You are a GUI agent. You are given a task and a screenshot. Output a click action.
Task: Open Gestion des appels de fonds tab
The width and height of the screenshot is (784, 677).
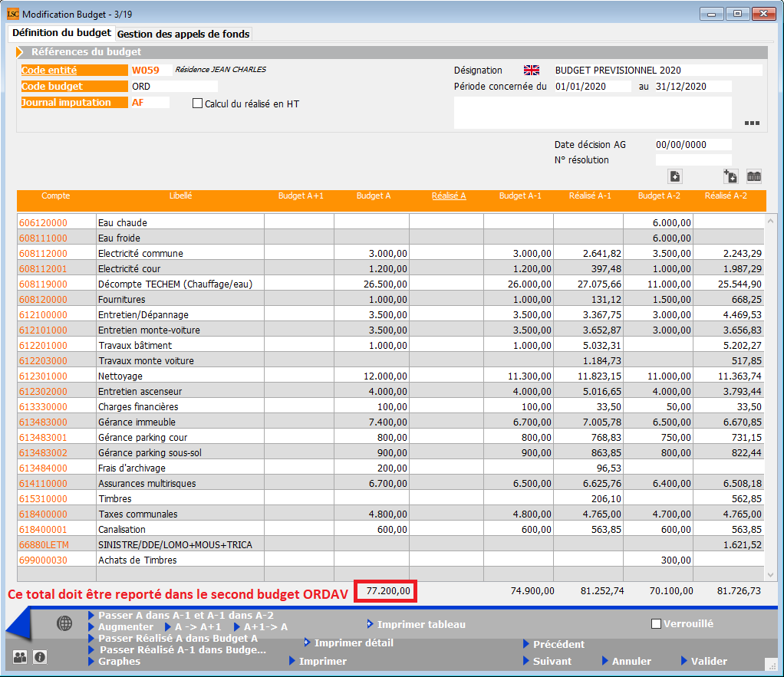click(183, 34)
